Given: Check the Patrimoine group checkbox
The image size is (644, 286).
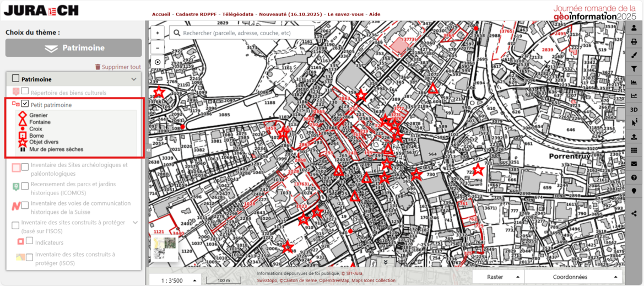Looking at the screenshot, I should point(15,79).
